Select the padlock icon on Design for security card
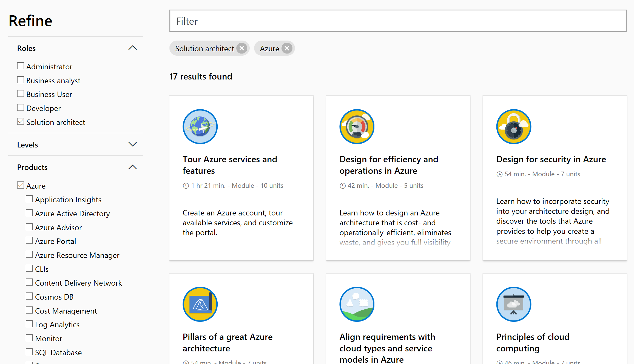The image size is (634, 364). click(x=513, y=126)
